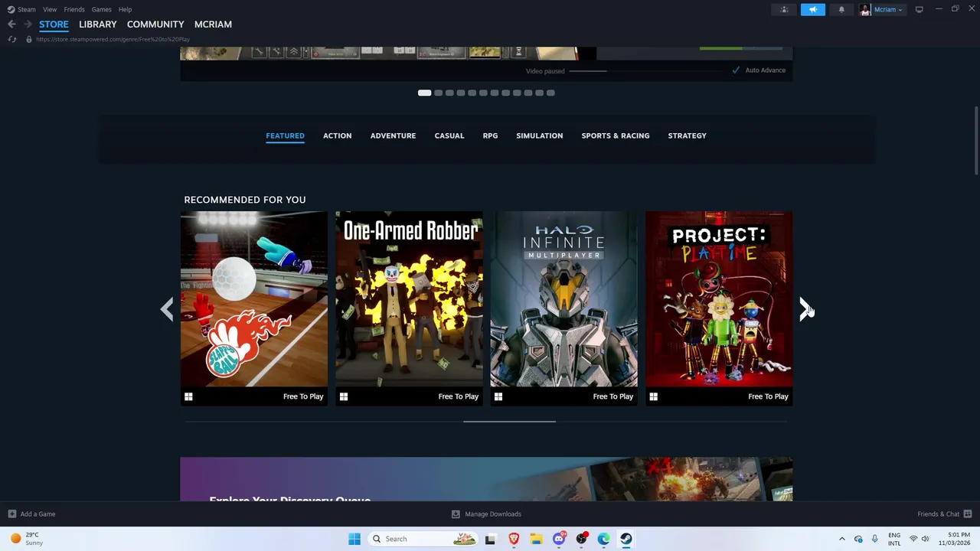Select the SIMULATION genre tab
Image resolution: width=980 pixels, height=551 pixels.
pyautogui.click(x=539, y=135)
